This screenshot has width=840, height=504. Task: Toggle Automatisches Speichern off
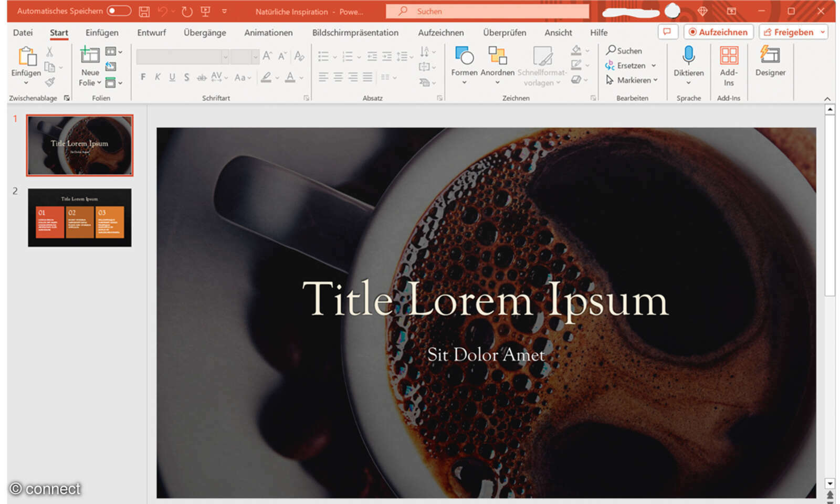coord(119,10)
